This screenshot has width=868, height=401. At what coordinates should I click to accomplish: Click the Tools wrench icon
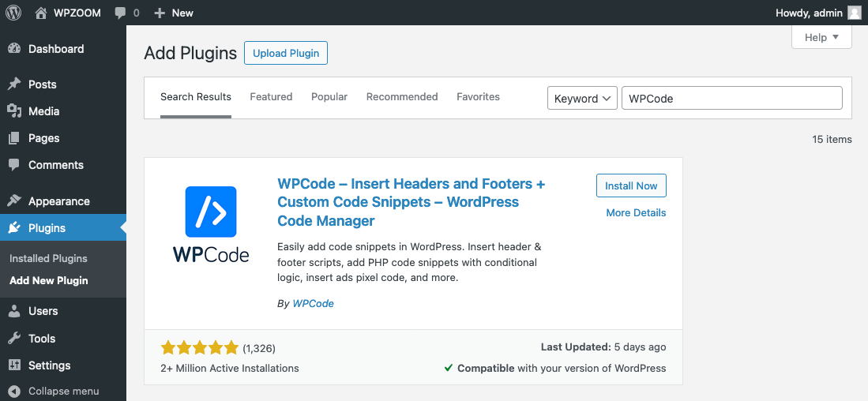[x=14, y=339]
